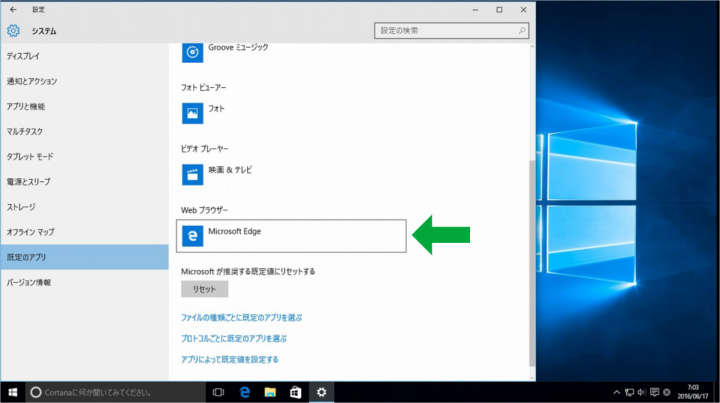The width and height of the screenshot is (720, 403).
Task: Click the フォト app icon
Action: point(192,113)
